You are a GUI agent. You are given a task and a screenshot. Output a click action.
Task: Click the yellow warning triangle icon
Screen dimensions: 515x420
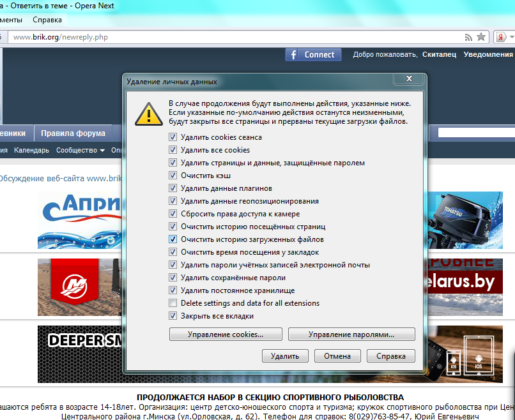tap(148, 114)
